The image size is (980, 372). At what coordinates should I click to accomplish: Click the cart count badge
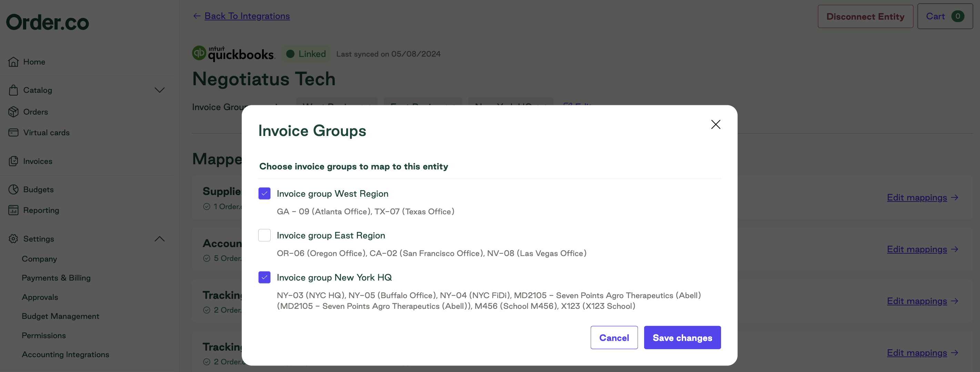(x=958, y=16)
